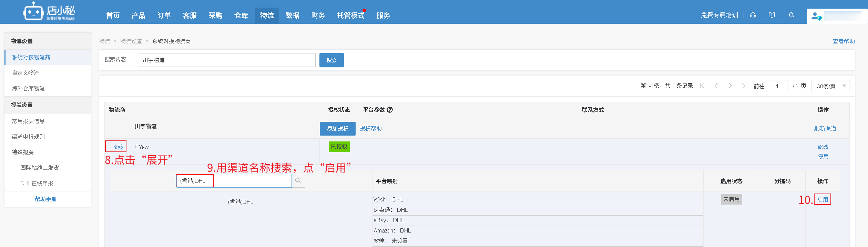This screenshot has width=868, height=247.
Task: Open the 托管模式 menu item
Action: [x=350, y=16]
